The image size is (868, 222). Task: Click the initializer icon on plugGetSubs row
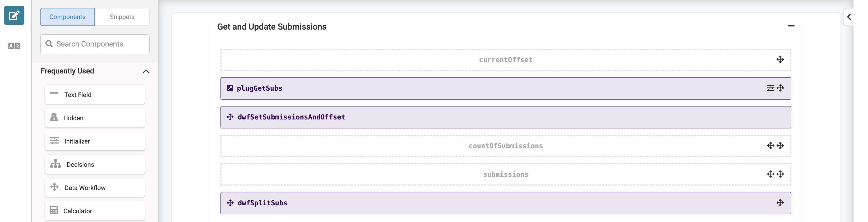(x=770, y=88)
